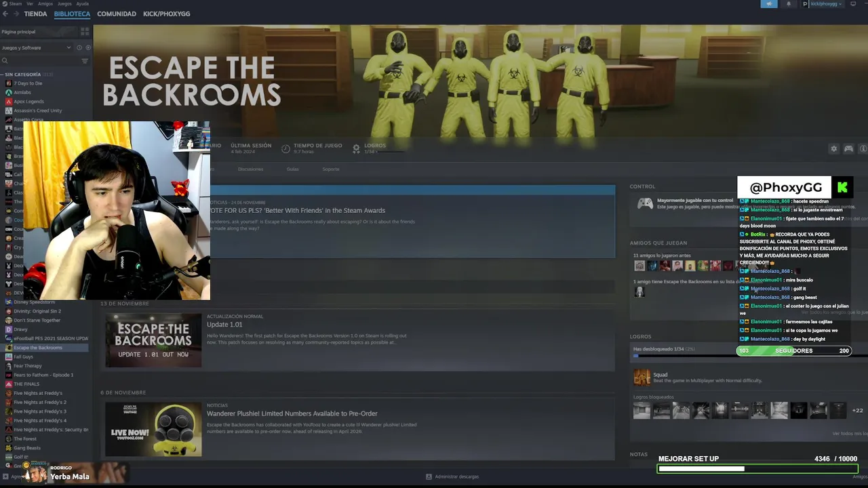868x488 pixels.
Task: Switch to the COMUNIDAD tab
Action: (117, 14)
